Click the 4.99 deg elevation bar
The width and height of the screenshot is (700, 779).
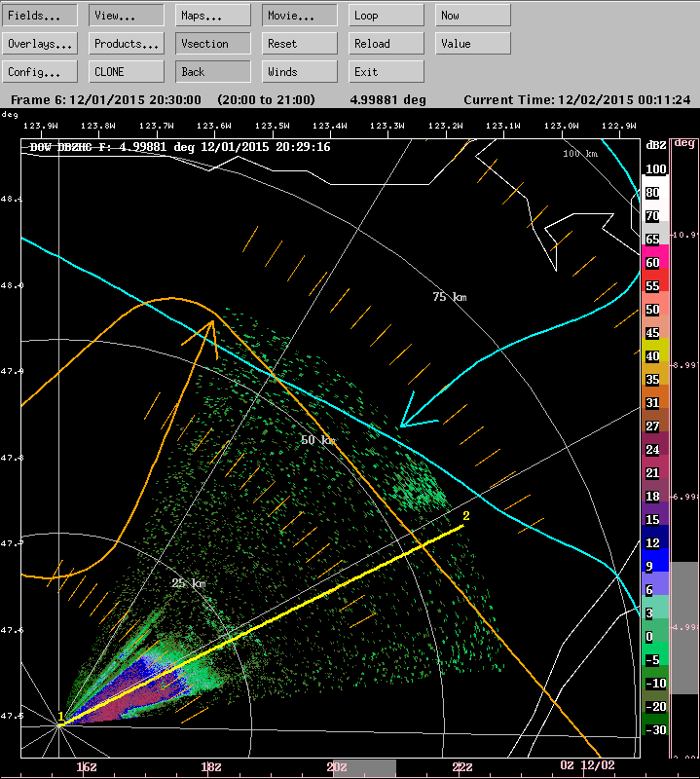point(684,627)
